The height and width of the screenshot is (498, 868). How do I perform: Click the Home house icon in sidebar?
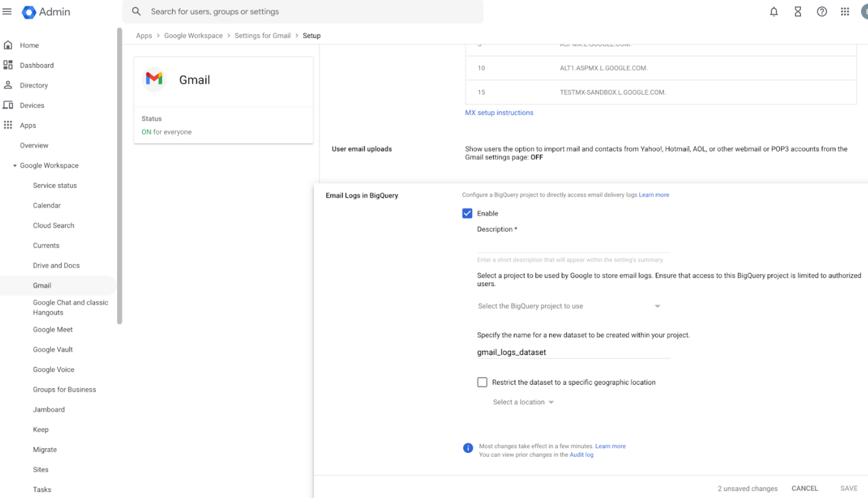tap(8, 45)
